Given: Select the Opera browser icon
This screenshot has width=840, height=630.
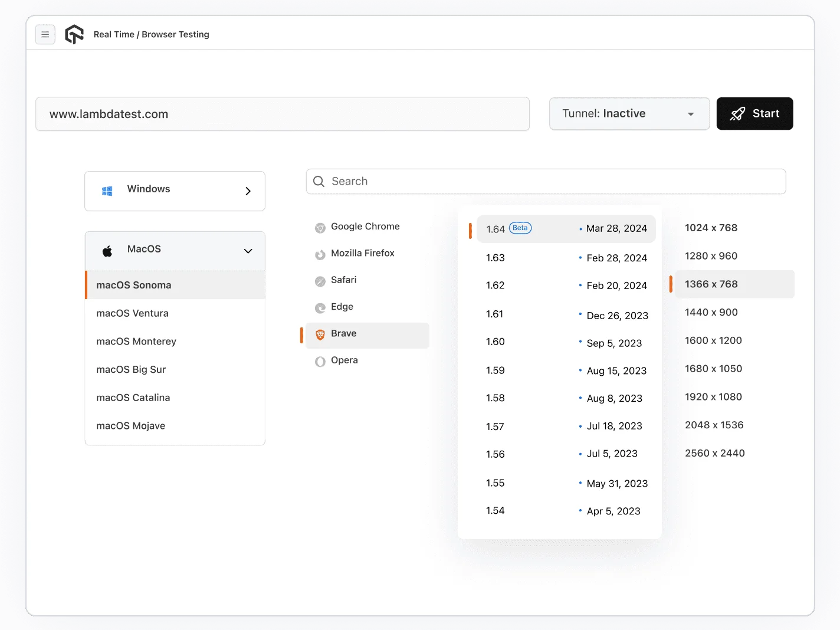Looking at the screenshot, I should tap(320, 362).
